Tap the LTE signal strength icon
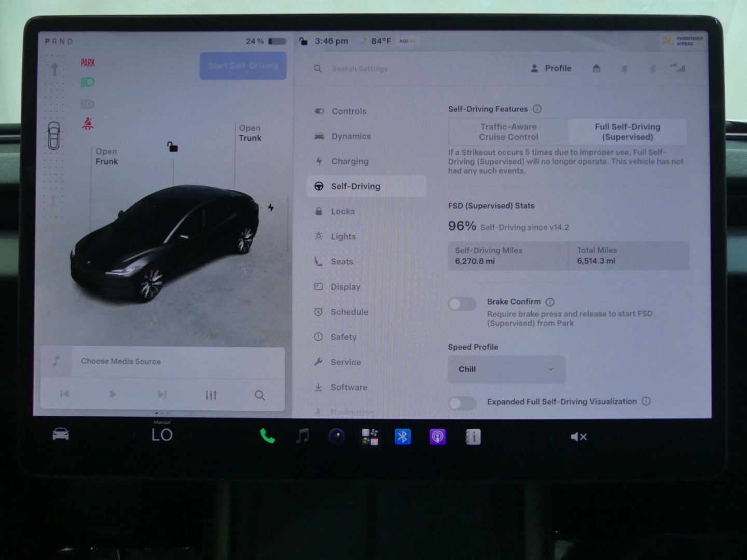 click(x=678, y=68)
